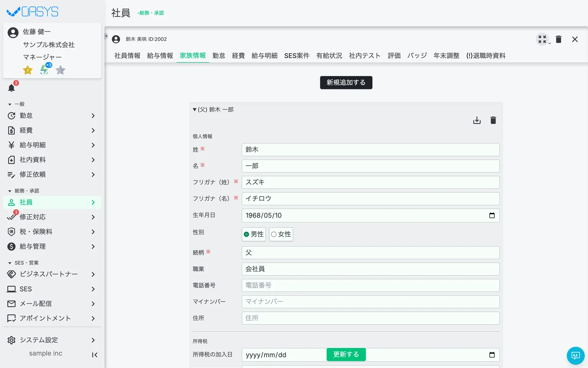The height and width of the screenshot is (368, 588).
Task: Open the birthdate calendar picker
Action: pyautogui.click(x=492, y=215)
